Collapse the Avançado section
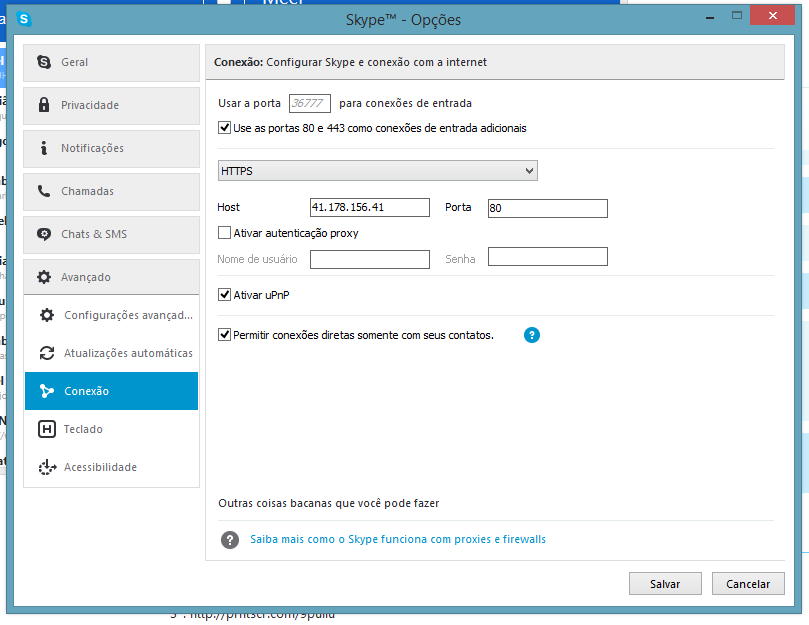809x625 pixels. pos(111,277)
